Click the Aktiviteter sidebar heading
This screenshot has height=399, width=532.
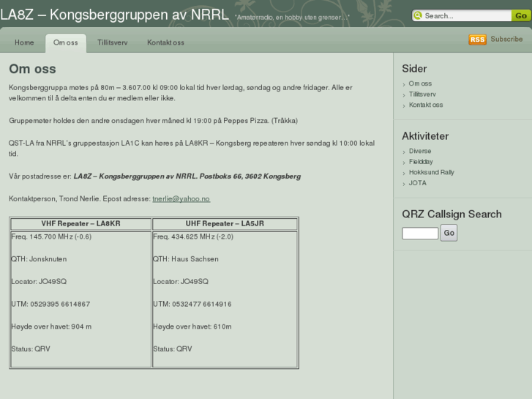click(x=425, y=136)
